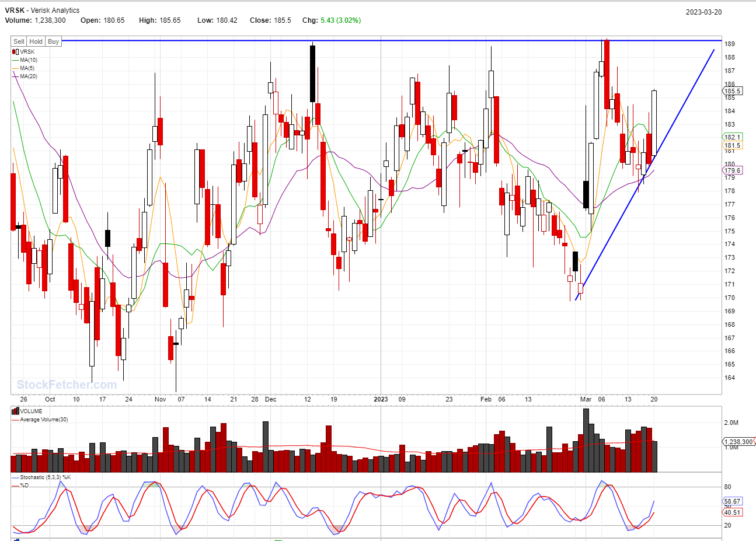Click the 40.51 stochastic %D marker
Viewport: 756px width, 541px height.
click(732, 512)
